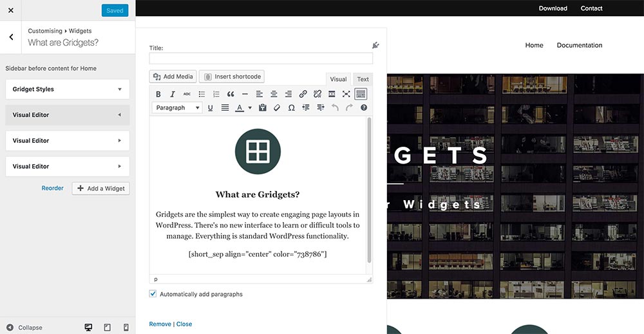644x334 pixels.
Task: Click the Saved button
Action: pos(115,10)
